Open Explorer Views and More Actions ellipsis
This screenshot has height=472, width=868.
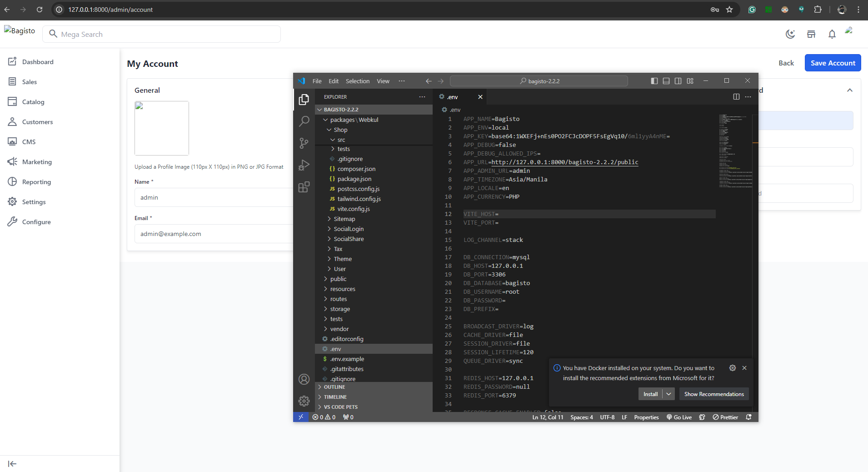[x=422, y=97]
